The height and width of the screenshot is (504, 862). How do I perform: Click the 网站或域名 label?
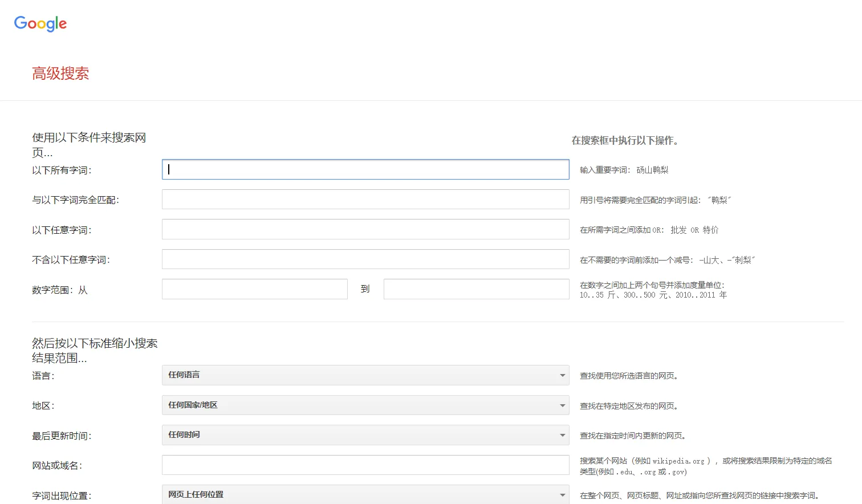coord(57,466)
